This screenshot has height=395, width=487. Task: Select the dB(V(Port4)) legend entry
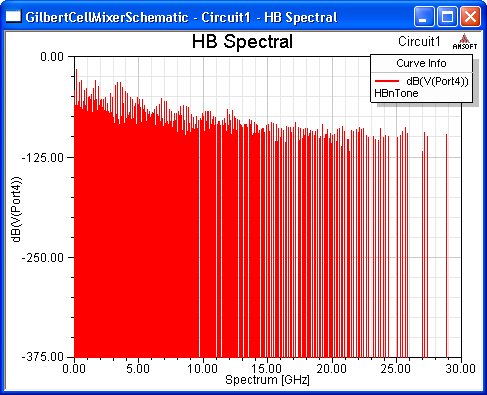tap(437, 81)
